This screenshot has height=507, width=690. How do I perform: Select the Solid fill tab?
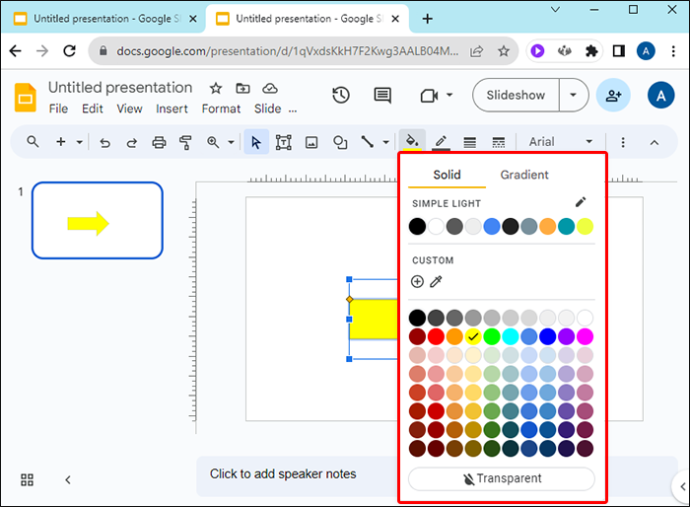pos(447,175)
